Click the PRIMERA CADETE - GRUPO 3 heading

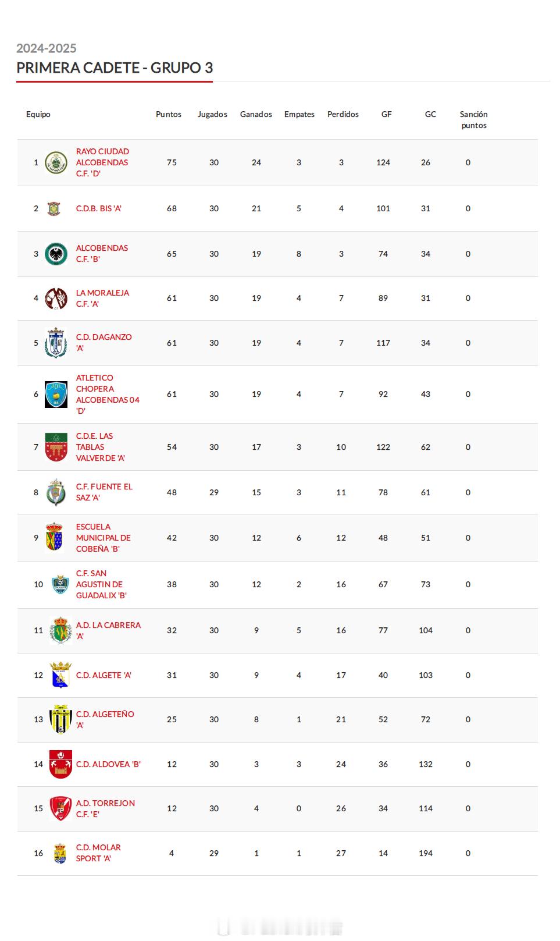point(115,68)
